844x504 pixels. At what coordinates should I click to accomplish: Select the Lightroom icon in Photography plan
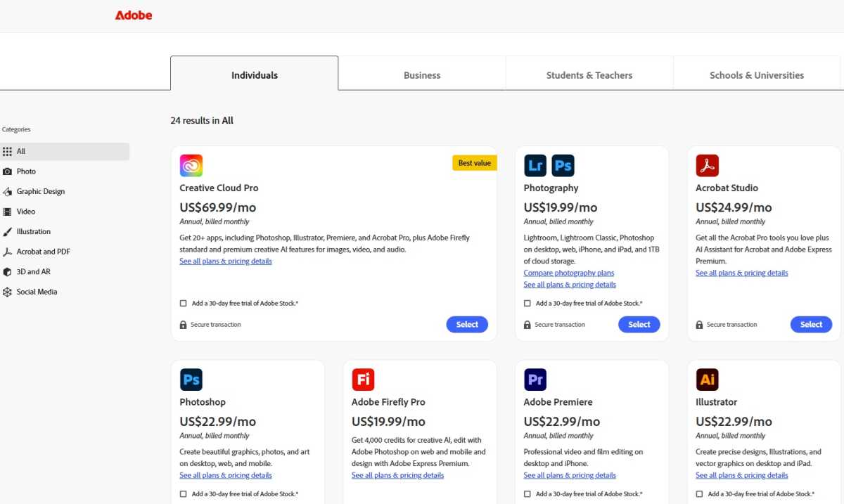[x=535, y=164]
